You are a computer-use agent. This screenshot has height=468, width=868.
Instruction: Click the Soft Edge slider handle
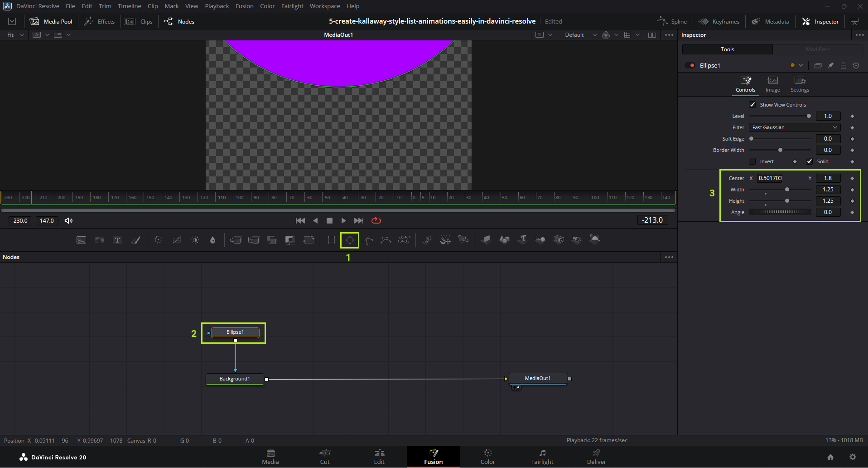pyautogui.click(x=751, y=139)
